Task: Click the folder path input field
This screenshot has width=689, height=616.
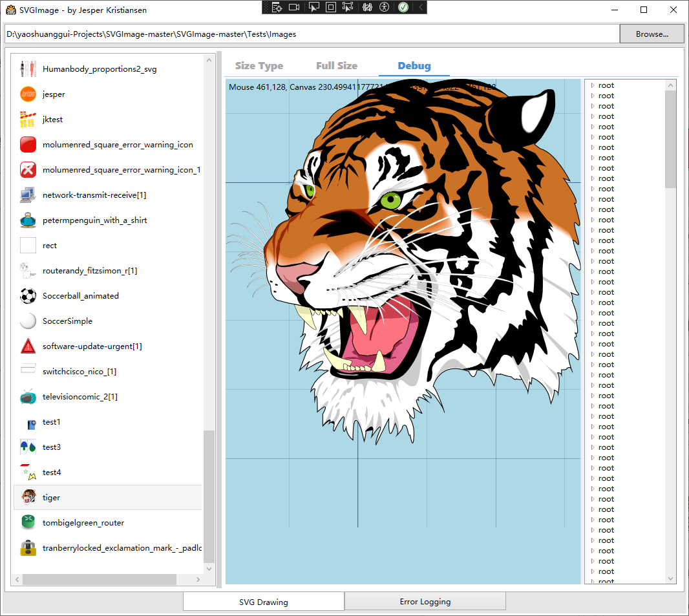Action: [x=312, y=34]
